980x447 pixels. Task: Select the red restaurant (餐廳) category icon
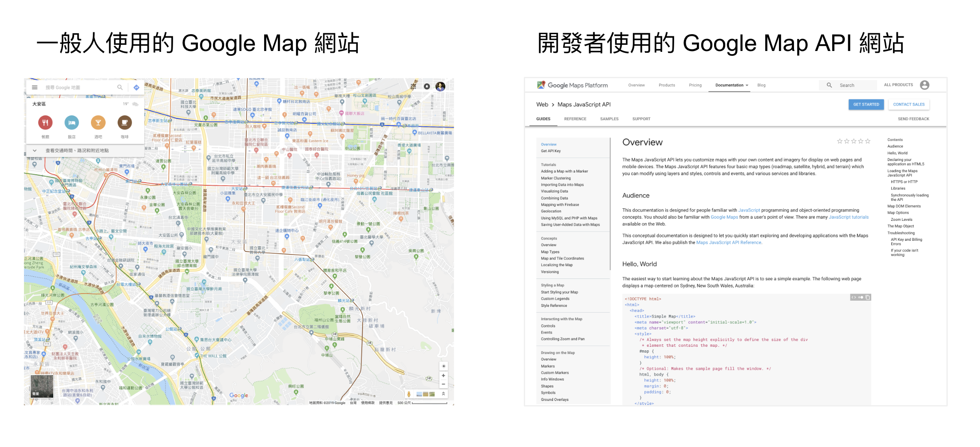(x=45, y=122)
